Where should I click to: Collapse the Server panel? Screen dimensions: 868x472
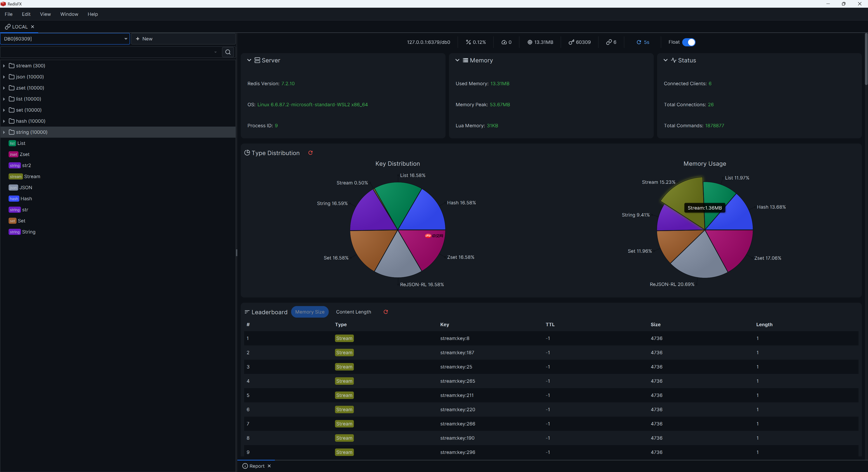pyautogui.click(x=249, y=60)
